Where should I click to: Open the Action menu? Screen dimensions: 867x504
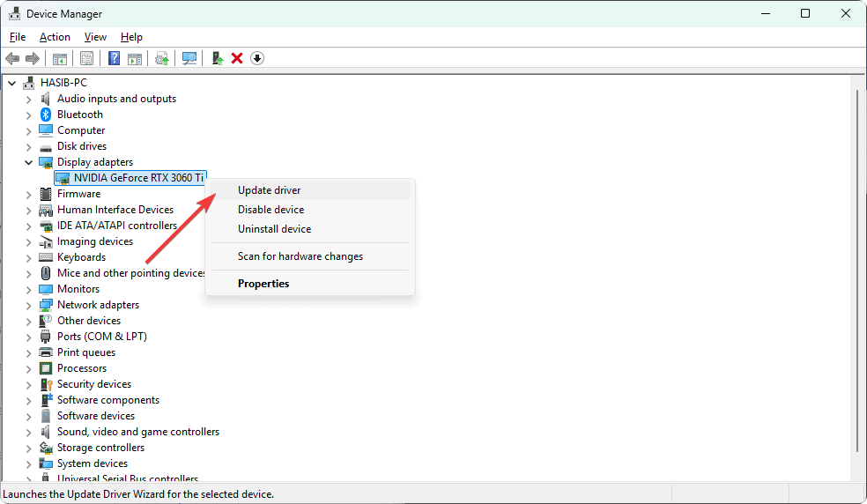[55, 37]
